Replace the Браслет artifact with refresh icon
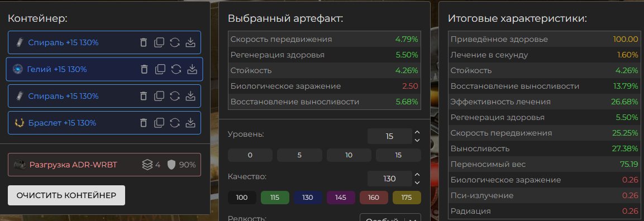The image size is (644, 221). tap(175, 123)
